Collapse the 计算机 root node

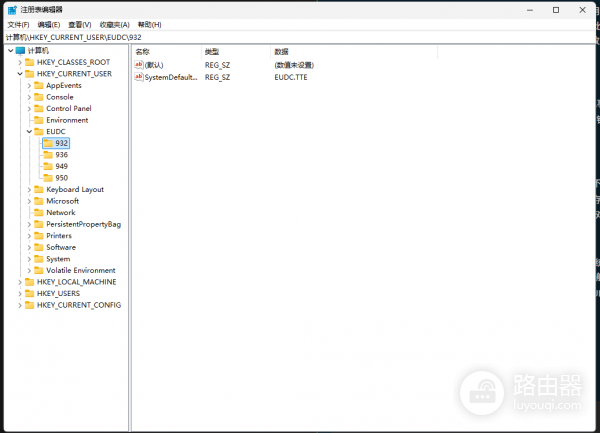coord(11,50)
